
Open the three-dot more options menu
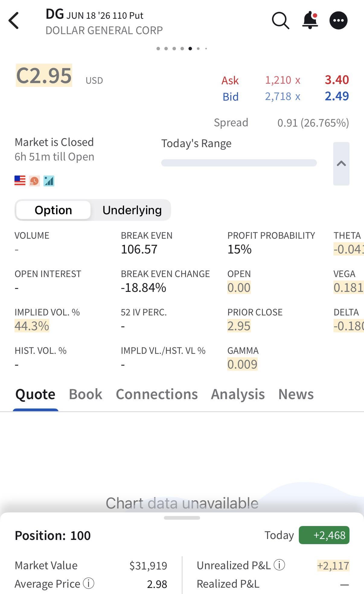pyautogui.click(x=338, y=21)
